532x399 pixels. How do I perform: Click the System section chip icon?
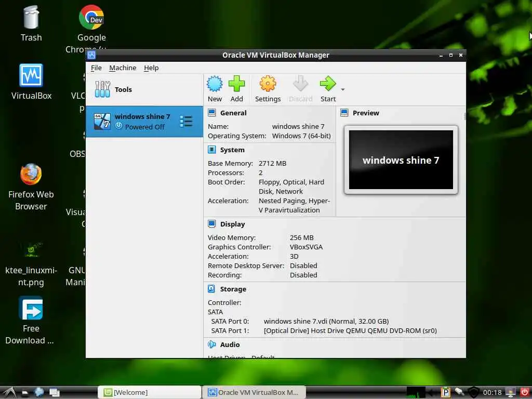coord(212,150)
